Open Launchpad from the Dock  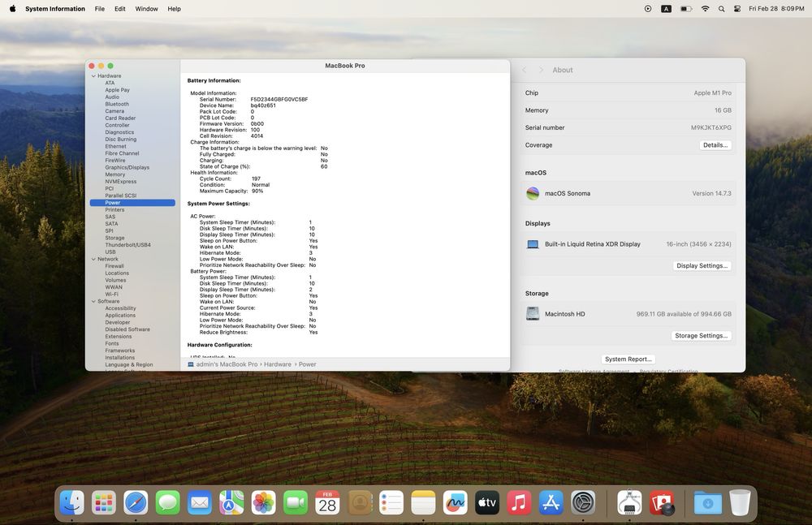[104, 503]
